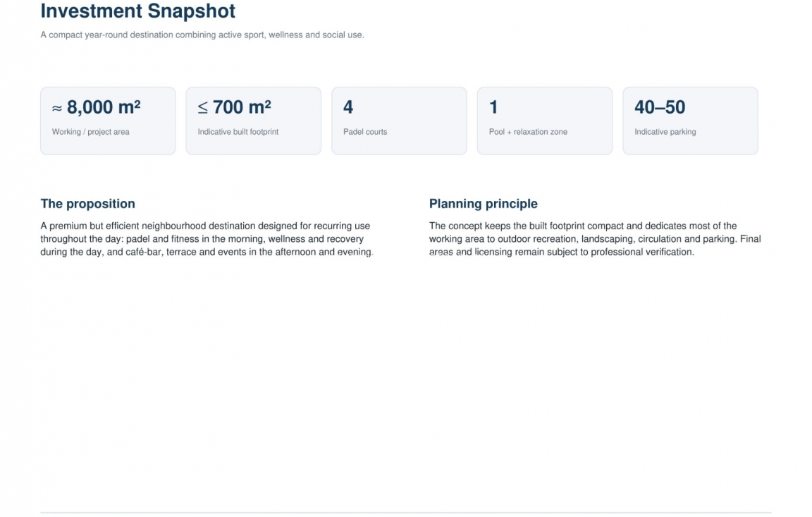Click the less-than-or-equal symbol before 700
The height and width of the screenshot is (517, 812).
(x=202, y=108)
